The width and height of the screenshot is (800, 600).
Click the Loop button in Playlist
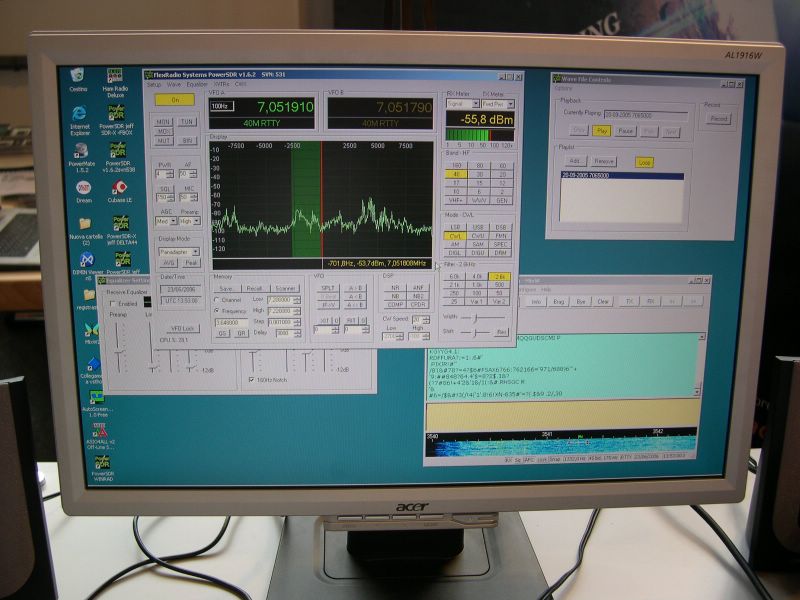[x=644, y=163]
